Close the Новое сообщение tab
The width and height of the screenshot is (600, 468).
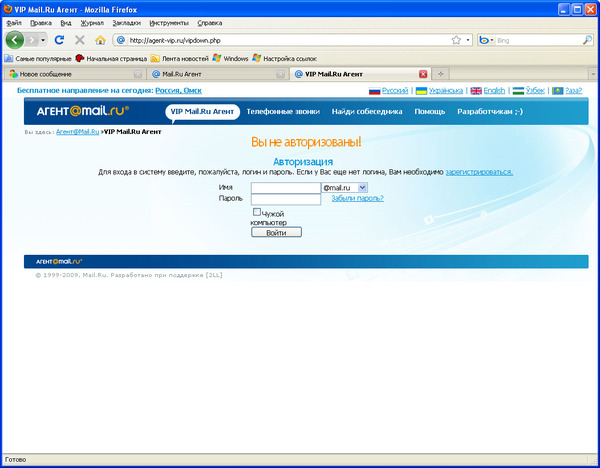coord(138,74)
